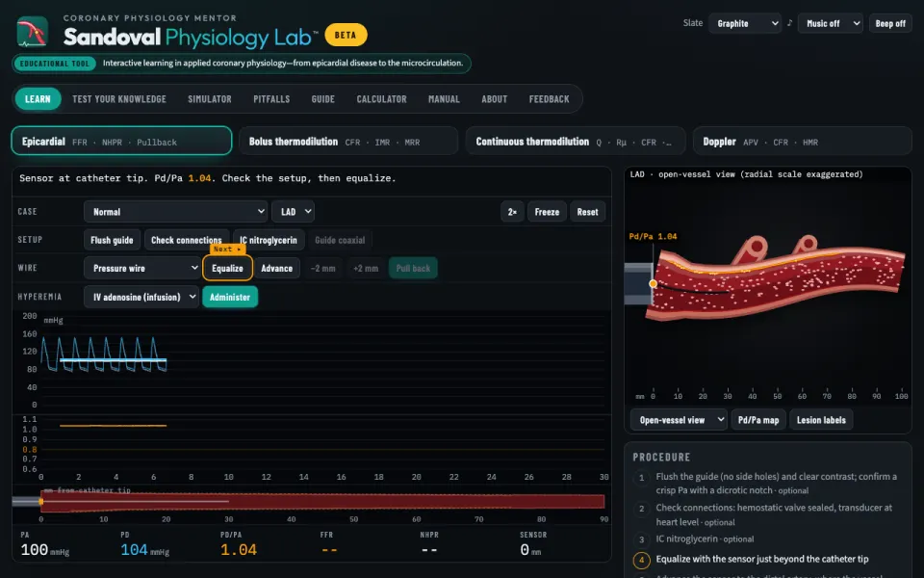This screenshot has width=924, height=578.
Task: Click the Equalize button
Action: [x=227, y=269]
